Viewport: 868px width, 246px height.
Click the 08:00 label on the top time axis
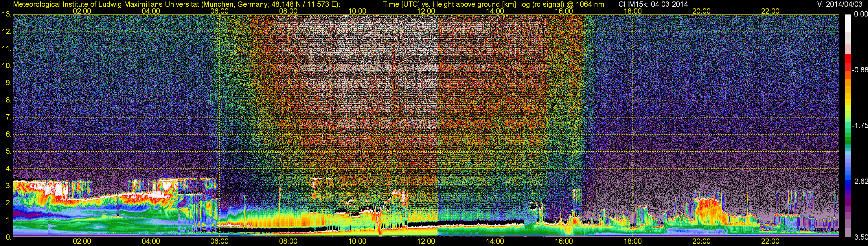coord(288,11)
